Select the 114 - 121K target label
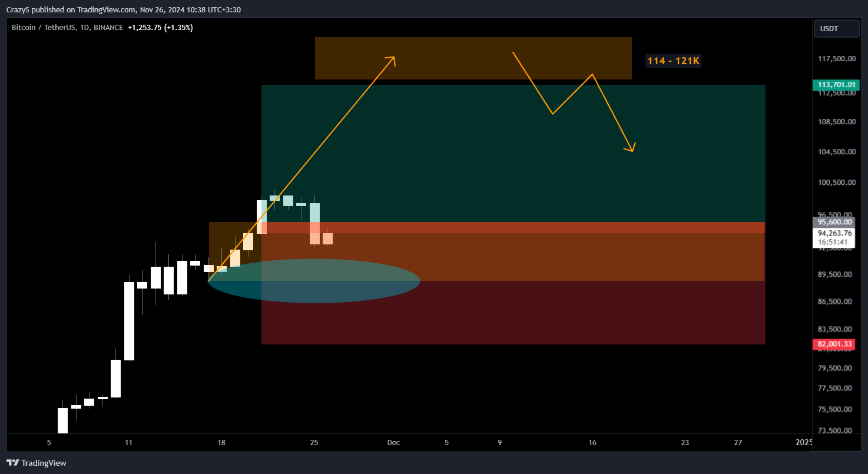This screenshot has width=868, height=474. pos(674,61)
